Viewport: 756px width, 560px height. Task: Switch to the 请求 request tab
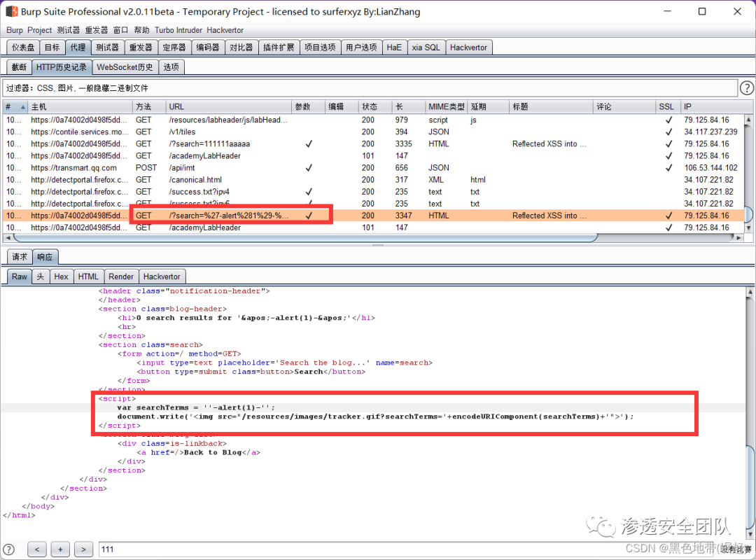click(x=20, y=257)
